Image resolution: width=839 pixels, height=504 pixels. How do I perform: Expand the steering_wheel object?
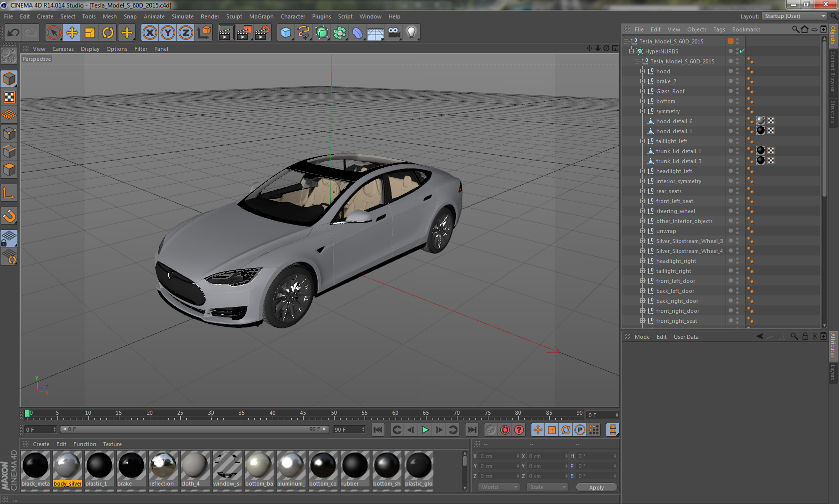643,211
